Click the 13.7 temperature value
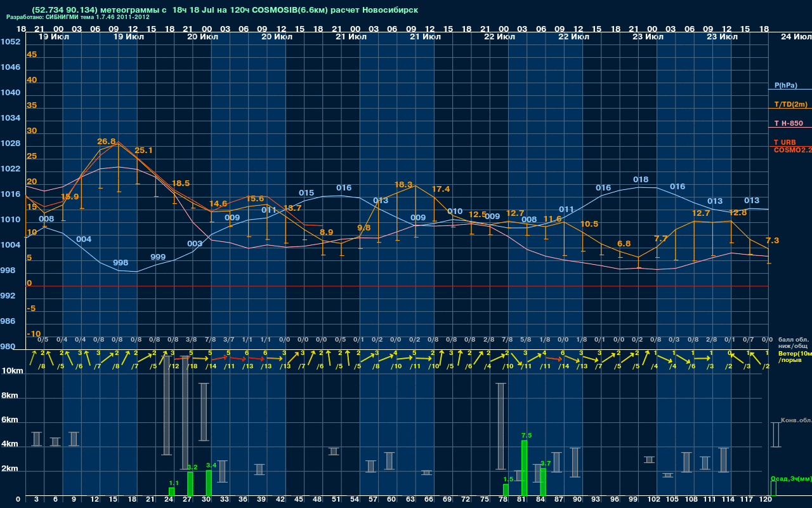 (x=292, y=208)
